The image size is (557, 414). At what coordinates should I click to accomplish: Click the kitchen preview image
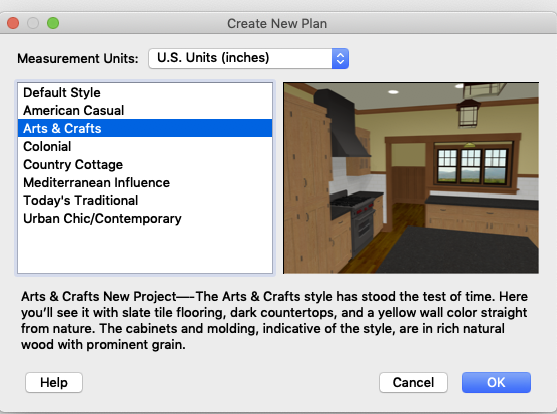click(411, 178)
